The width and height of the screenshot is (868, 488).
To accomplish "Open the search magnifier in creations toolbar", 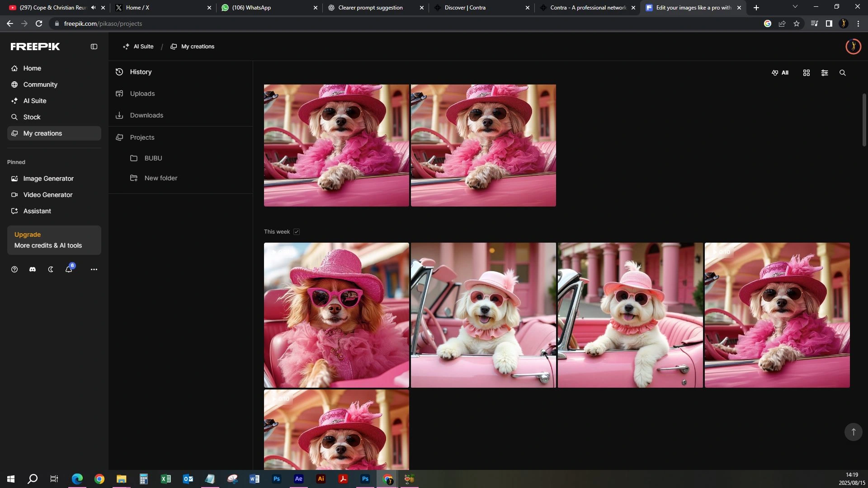I will [x=843, y=73].
